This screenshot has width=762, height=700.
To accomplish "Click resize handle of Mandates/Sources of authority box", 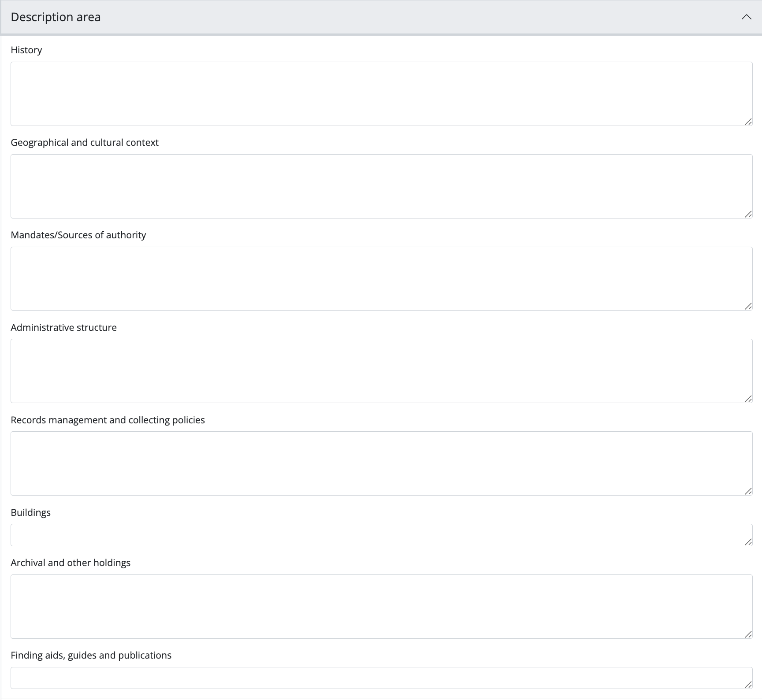I will click(x=748, y=306).
